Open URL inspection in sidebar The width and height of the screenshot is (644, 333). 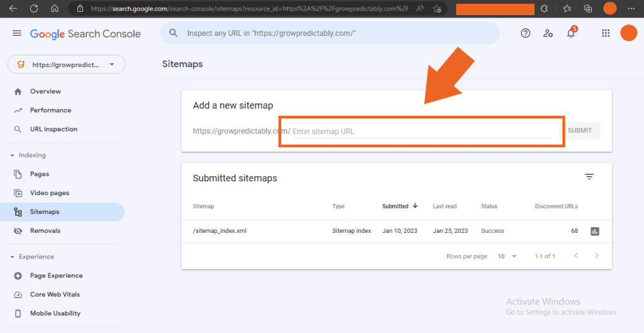tap(53, 129)
